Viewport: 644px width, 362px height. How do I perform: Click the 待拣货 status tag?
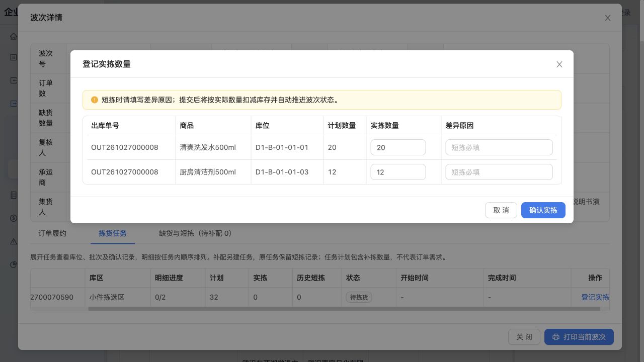click(359, 297)
